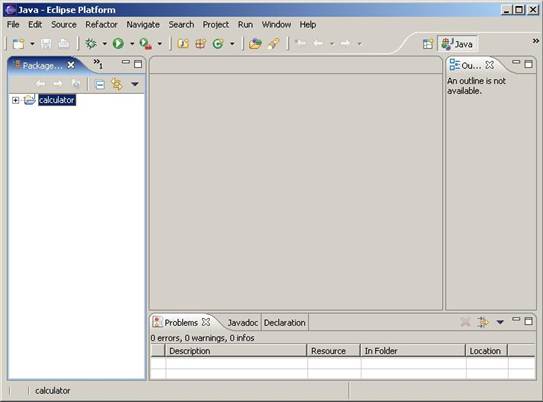The width and height of the screenshot is (543, 402).
Task: Open the Search menu
Action: pyautogui.click(x=181, y=25)
